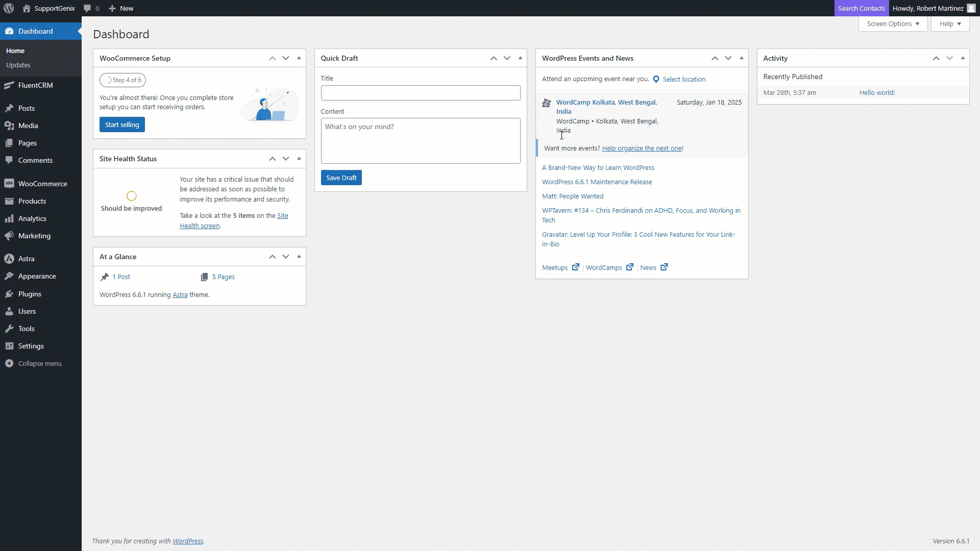The width and height of the screenshot is (980, 551).
Task: Click the Analytics bar chart icon
Action: pos(9,218)
